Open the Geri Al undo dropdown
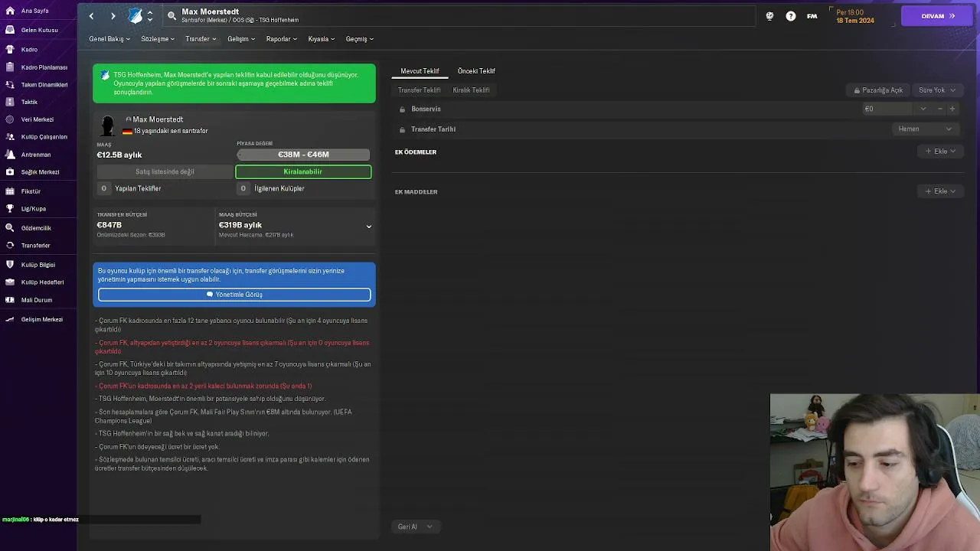980x551 pixels. (x=415, y=527)
